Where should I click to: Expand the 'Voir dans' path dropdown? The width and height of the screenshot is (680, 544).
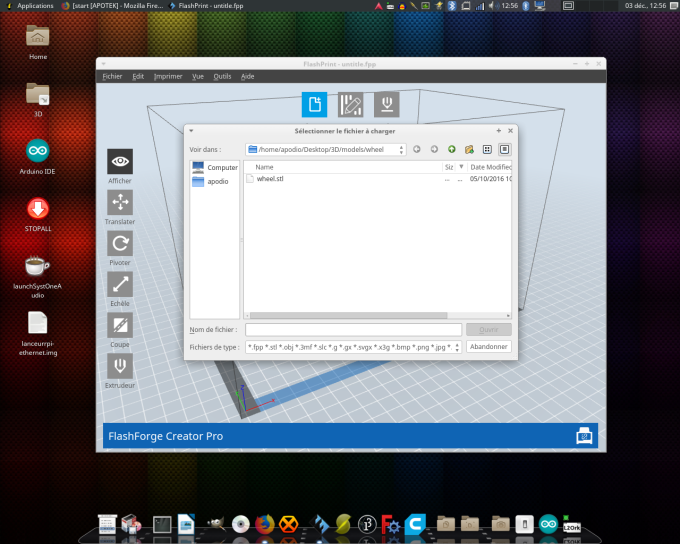pyautogui.click(x=401, y=149)
